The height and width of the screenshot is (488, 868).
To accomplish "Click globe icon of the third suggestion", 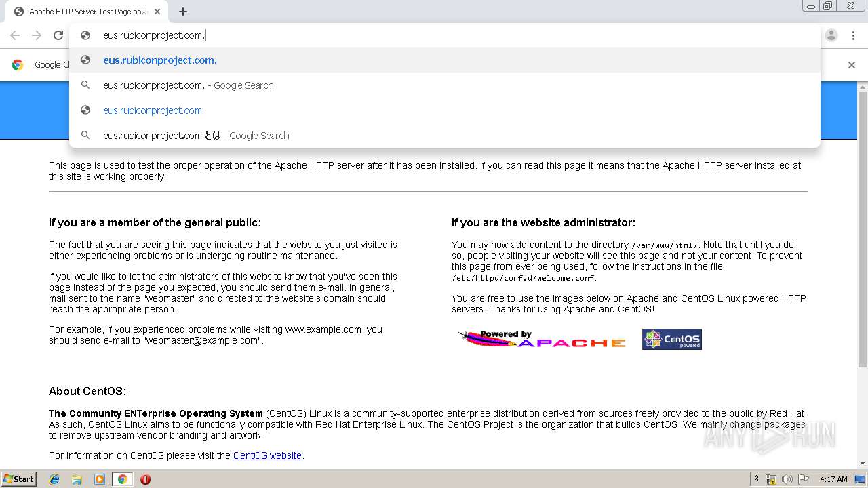I will 85,110.
